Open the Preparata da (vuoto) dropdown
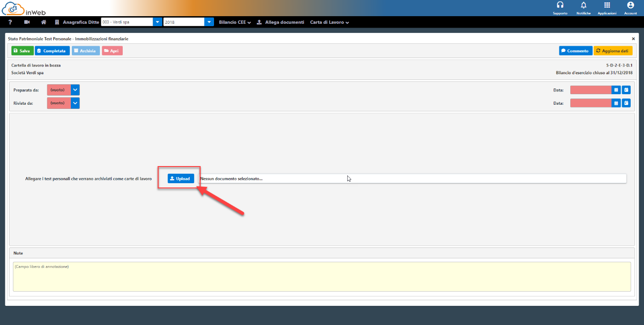The width and height of the screenshot is (644, 325). coord(75,89)
